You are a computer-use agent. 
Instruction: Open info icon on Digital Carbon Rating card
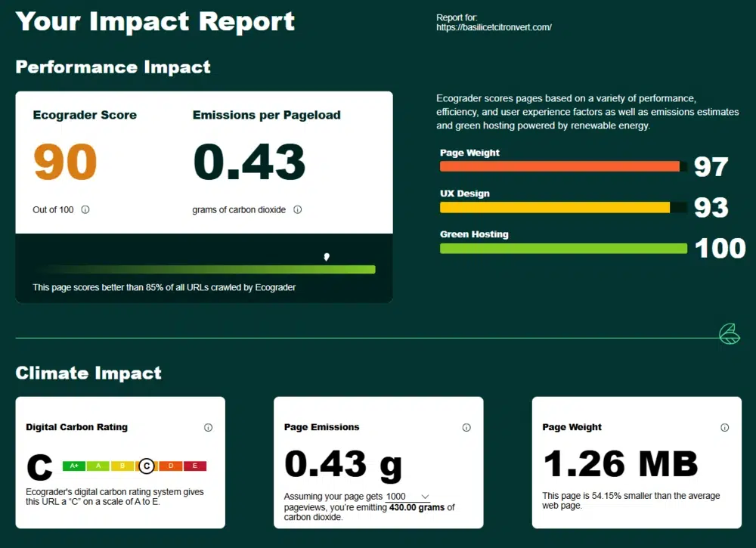[x=209, y=428]
